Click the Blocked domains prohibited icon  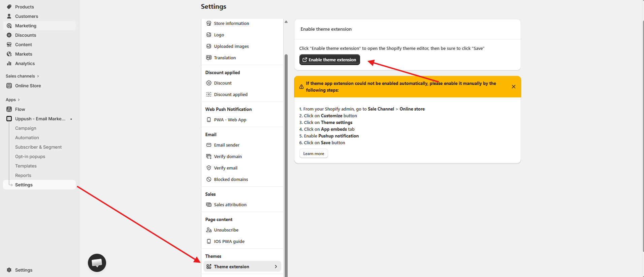tap(209, 179)
